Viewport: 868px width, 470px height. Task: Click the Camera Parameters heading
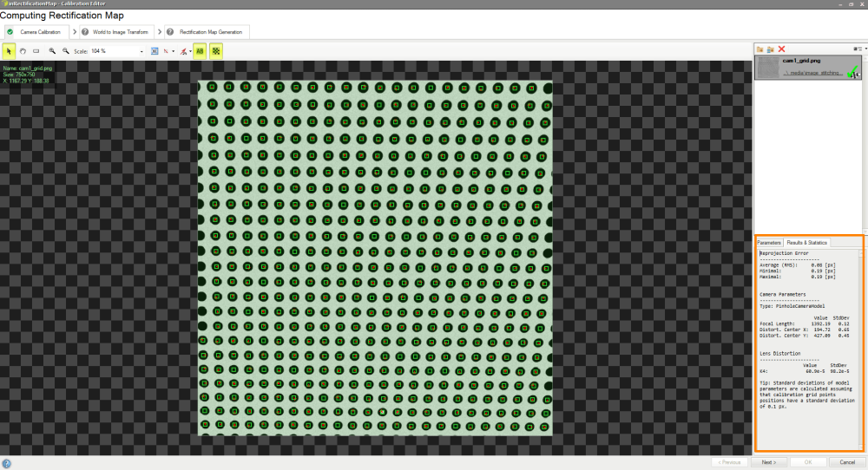tap(783, 295)
